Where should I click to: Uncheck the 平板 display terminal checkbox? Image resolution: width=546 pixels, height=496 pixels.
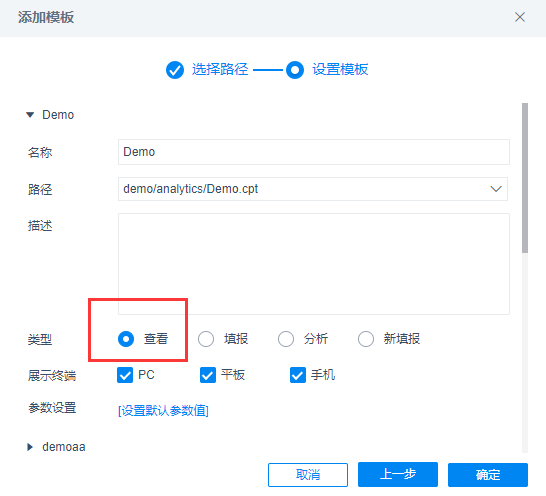click(x=208, y=375)
